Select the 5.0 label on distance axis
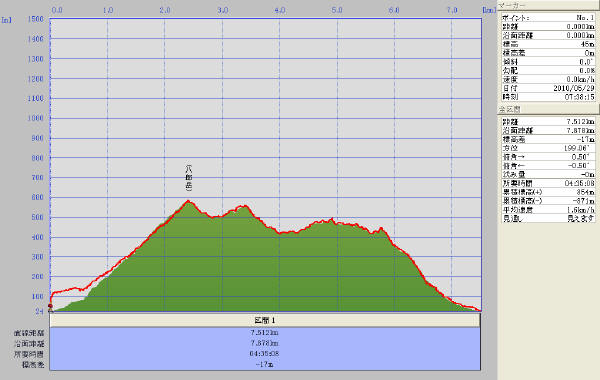This screenshot has height=380, width=600. click(x=337, y=10)
